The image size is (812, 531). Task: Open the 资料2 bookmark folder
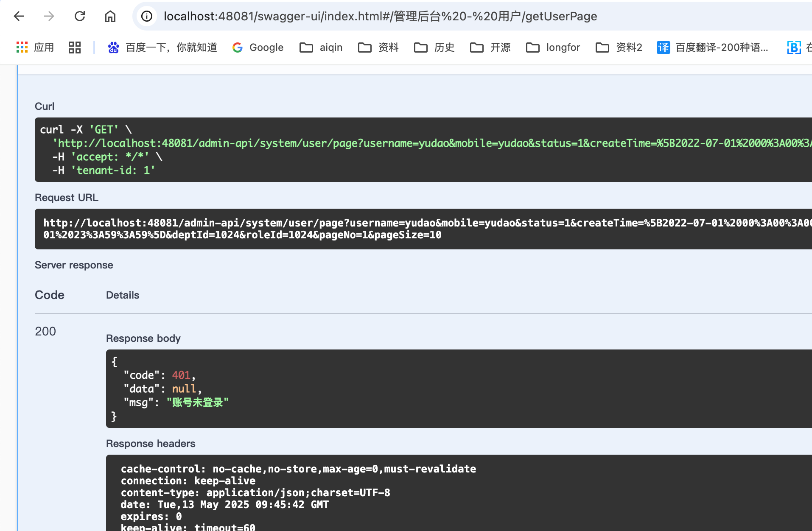619,47
